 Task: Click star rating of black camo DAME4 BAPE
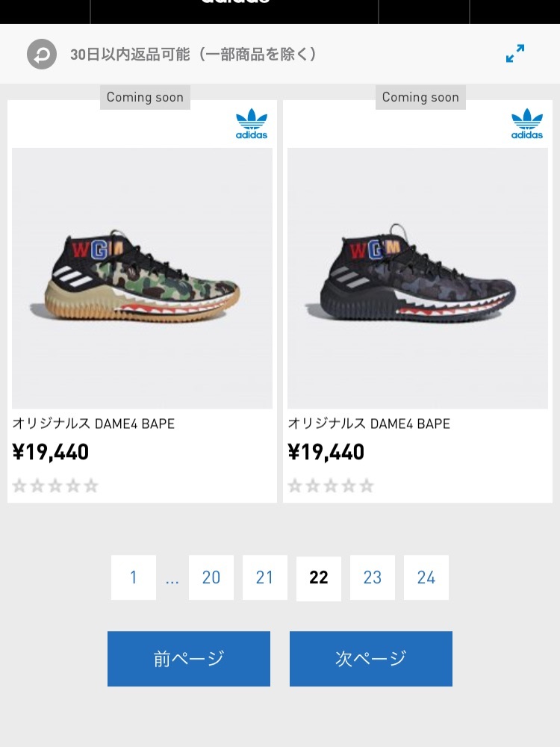331,486
